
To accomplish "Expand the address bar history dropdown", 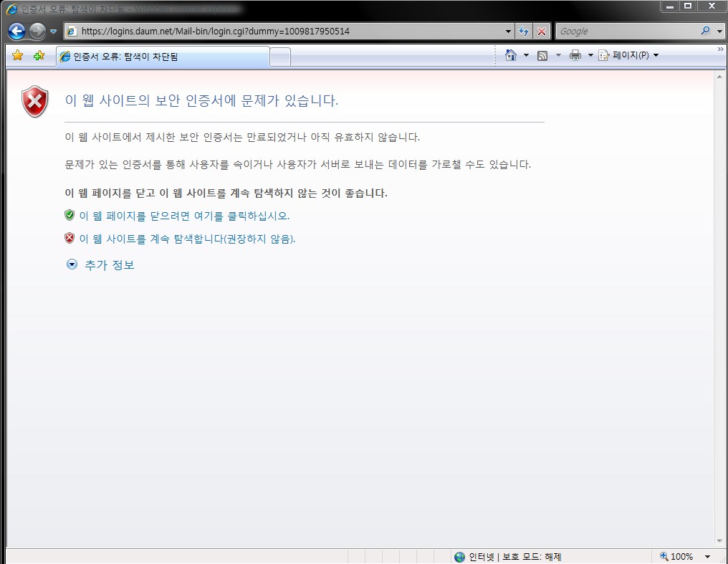I will tap(508, 32).
